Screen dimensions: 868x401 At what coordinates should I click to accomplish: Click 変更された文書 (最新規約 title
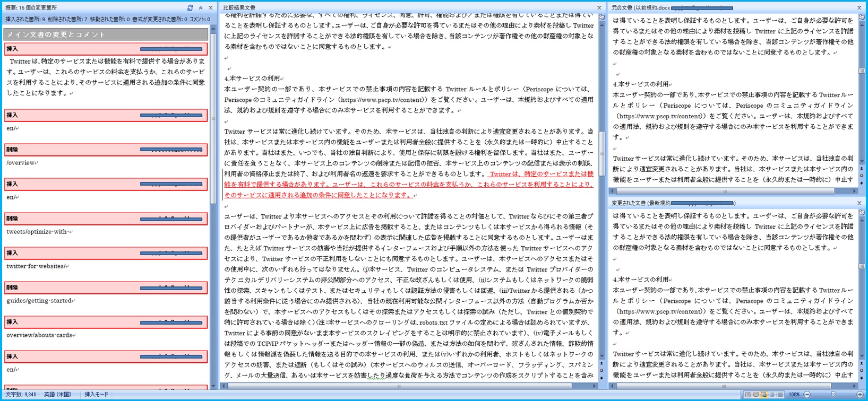pyautogui.click(x=641, y=203)
